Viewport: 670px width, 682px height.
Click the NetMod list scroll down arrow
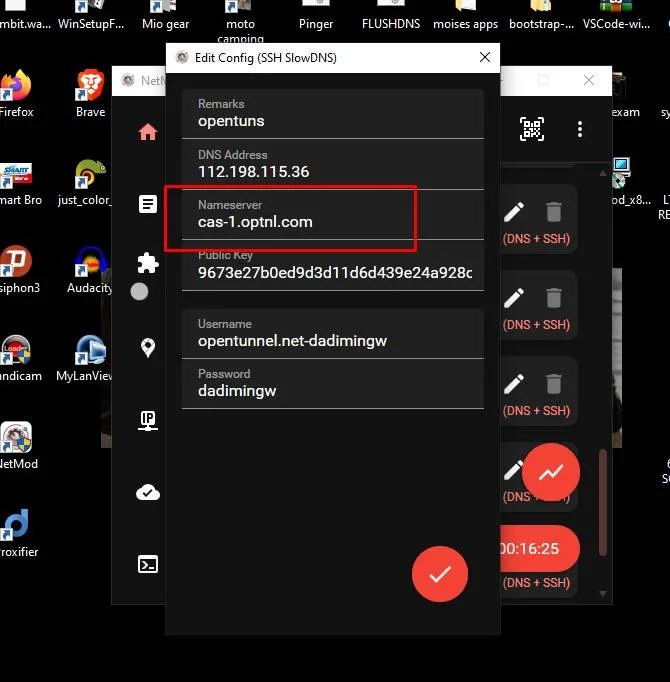click(603, 594)
